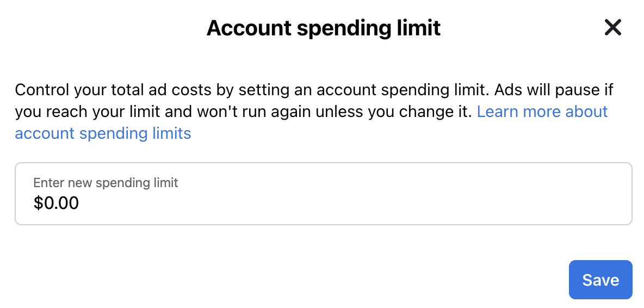The height and width of the screenshot is (308, 644).
Task: Close the Account spending limit dialog
Action: 613,28
